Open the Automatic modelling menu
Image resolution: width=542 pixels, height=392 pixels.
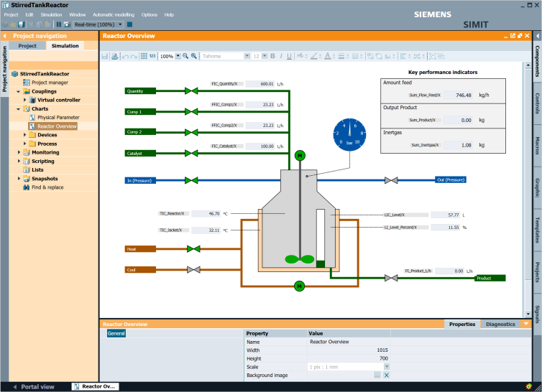[114, 15]
